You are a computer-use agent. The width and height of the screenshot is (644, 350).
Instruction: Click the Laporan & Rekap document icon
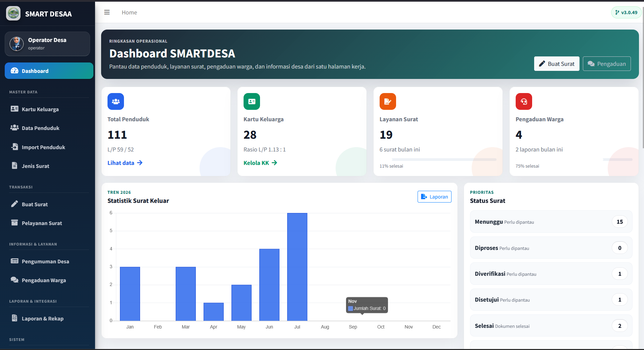(14, 318)
